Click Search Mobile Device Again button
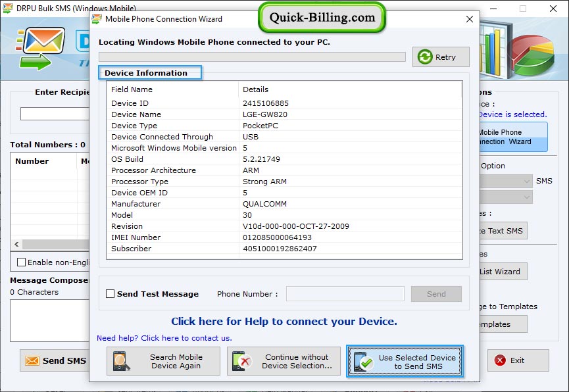569x392 pixels. [x=163, y=361]
